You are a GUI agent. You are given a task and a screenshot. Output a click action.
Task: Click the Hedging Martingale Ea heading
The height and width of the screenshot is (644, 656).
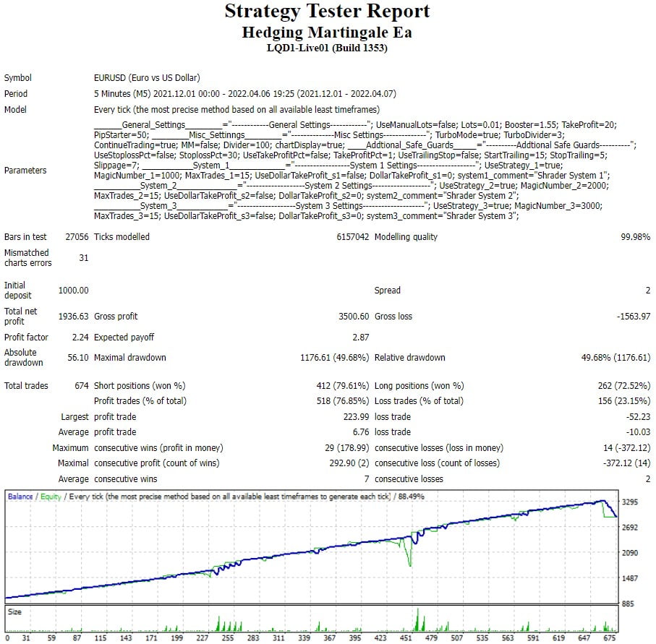327,33
